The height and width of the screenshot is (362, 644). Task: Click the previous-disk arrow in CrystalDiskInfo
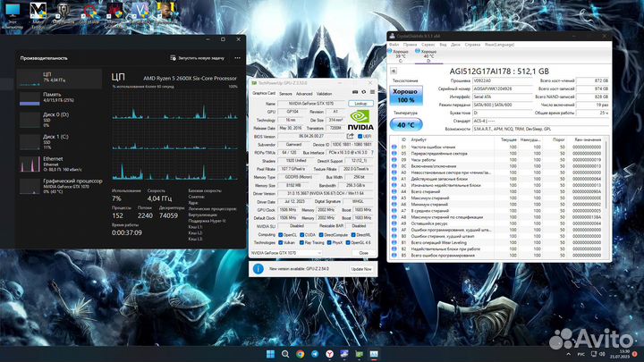[x=394, y=71]
